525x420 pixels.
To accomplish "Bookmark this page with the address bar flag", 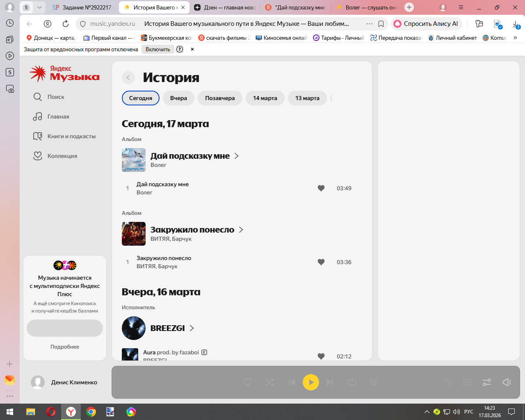I will 381,24.
